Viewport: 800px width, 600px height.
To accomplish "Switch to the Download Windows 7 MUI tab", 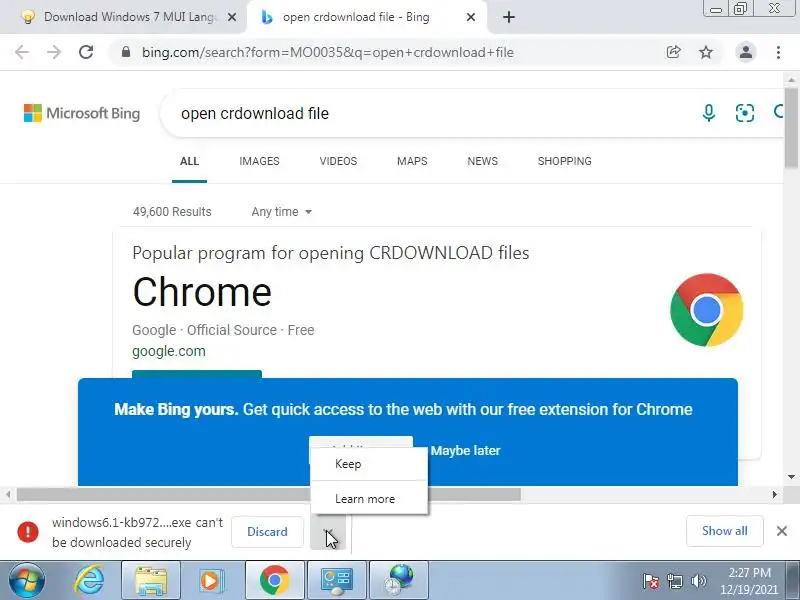I will pyautogui.click(x=122, y=17).
